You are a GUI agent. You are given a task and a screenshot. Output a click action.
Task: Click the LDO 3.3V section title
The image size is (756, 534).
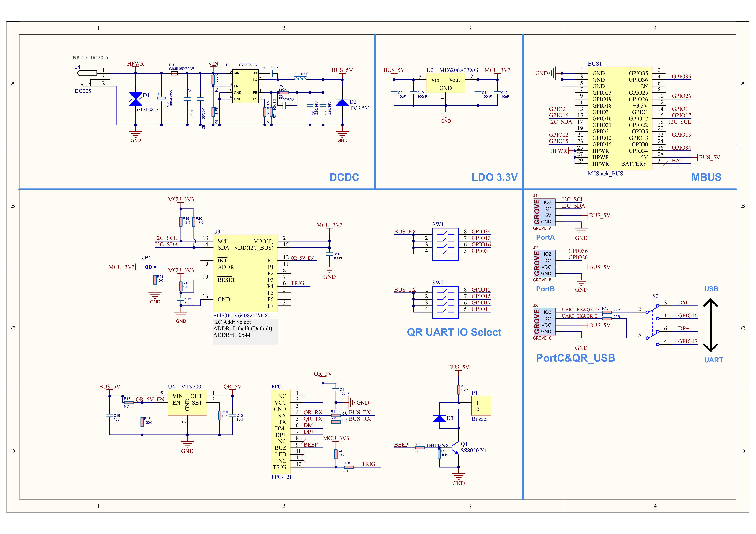point(495,177)
